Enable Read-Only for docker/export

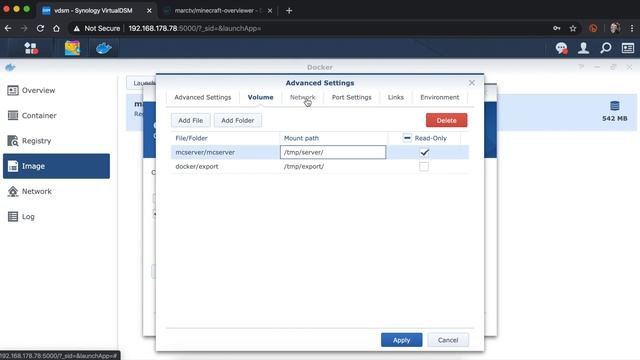tap(424, 167)
